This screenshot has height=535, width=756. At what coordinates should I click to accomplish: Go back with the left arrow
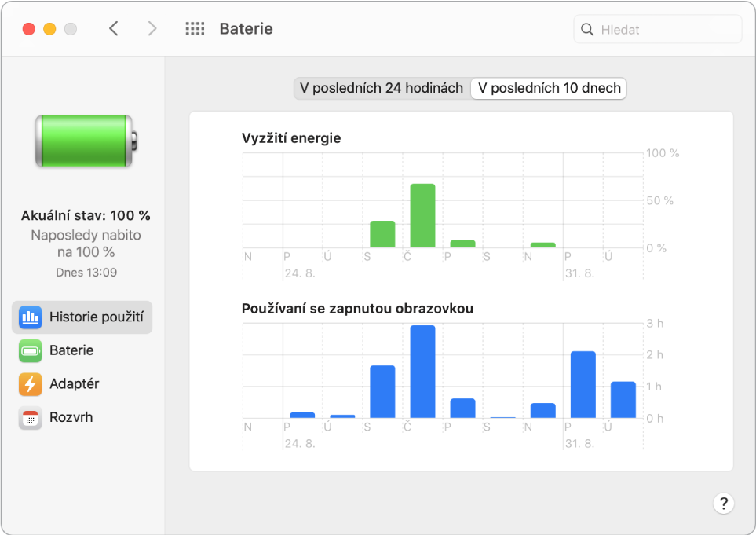coord(114,29)
